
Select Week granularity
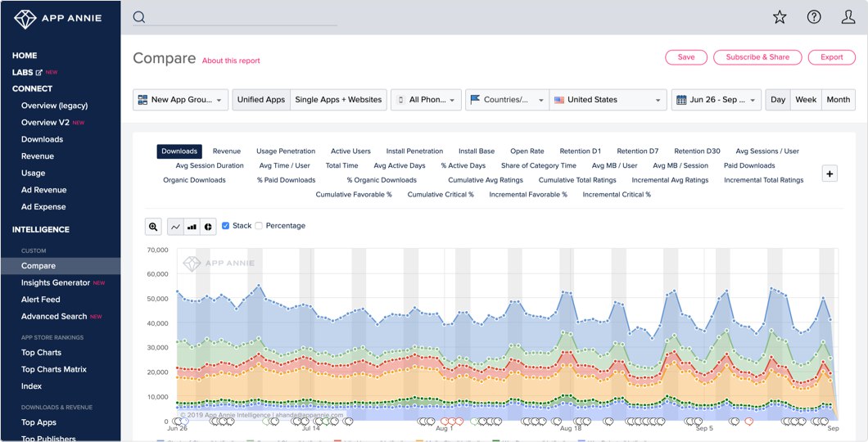click(x=806, y=100)
